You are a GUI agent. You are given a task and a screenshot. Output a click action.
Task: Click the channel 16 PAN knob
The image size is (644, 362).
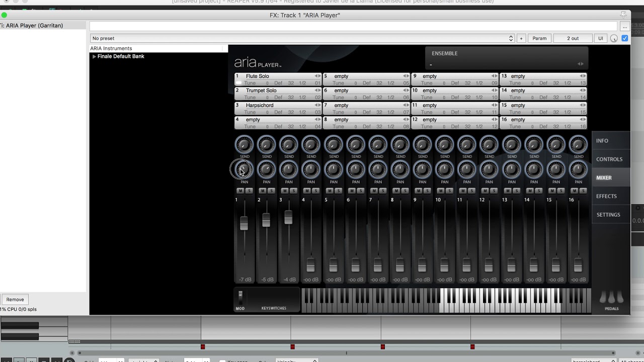579,170
